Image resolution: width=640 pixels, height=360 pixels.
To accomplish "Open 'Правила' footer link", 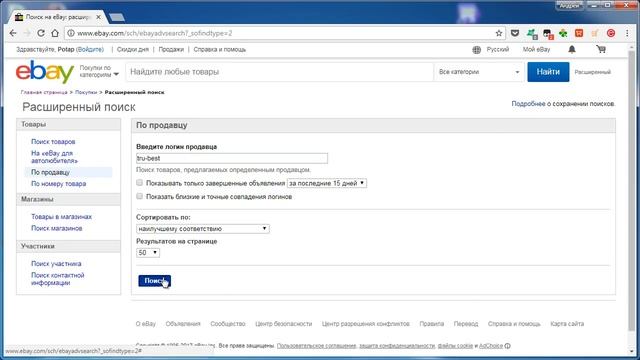I will pyautogui.click(x=431, y=324).
